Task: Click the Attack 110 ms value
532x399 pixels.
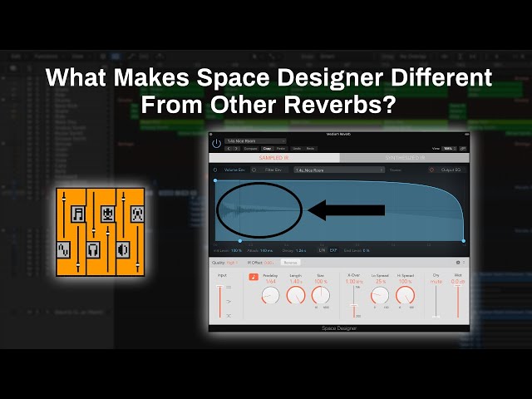Action: pos(266,250)
